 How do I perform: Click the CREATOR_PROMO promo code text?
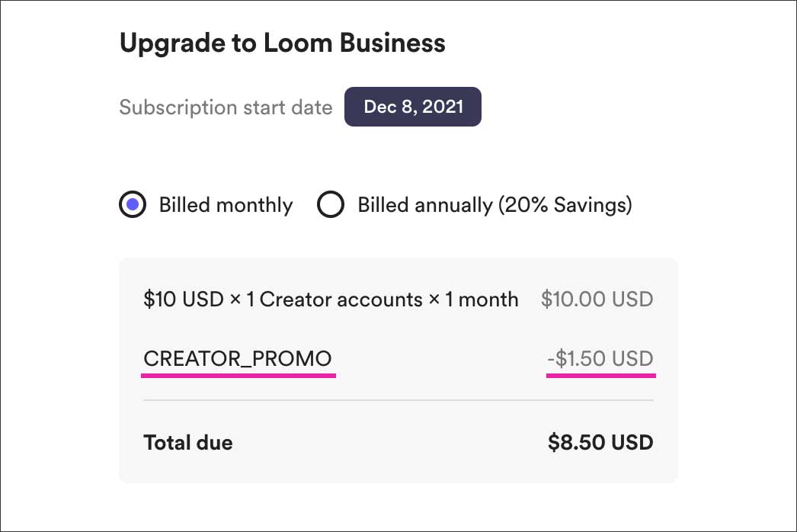(x=238, y=358)
